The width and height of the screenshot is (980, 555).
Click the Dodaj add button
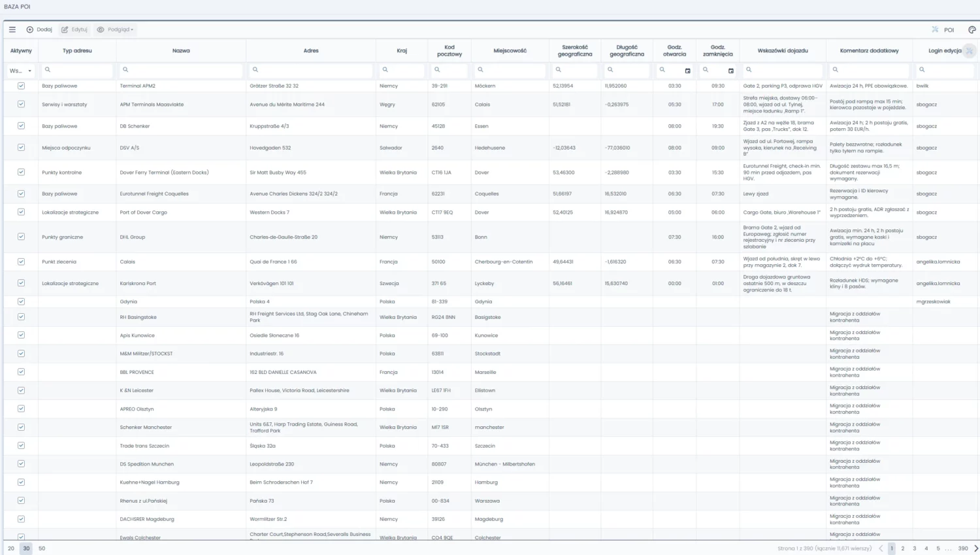click(39, 29)
